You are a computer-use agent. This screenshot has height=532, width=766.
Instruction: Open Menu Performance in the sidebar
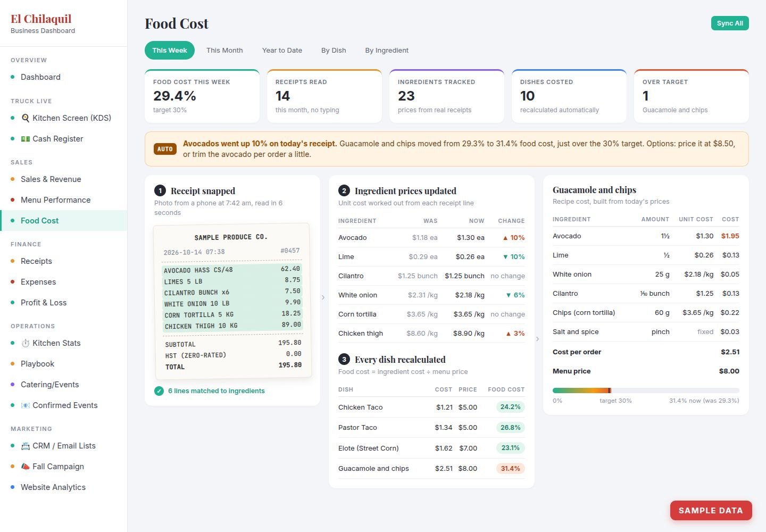click(64, 200)
